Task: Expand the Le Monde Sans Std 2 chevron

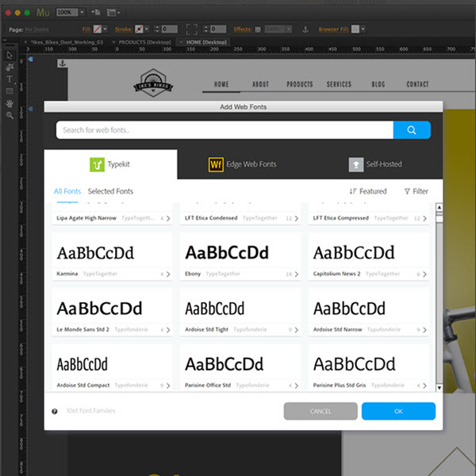Action: (168, 330)
